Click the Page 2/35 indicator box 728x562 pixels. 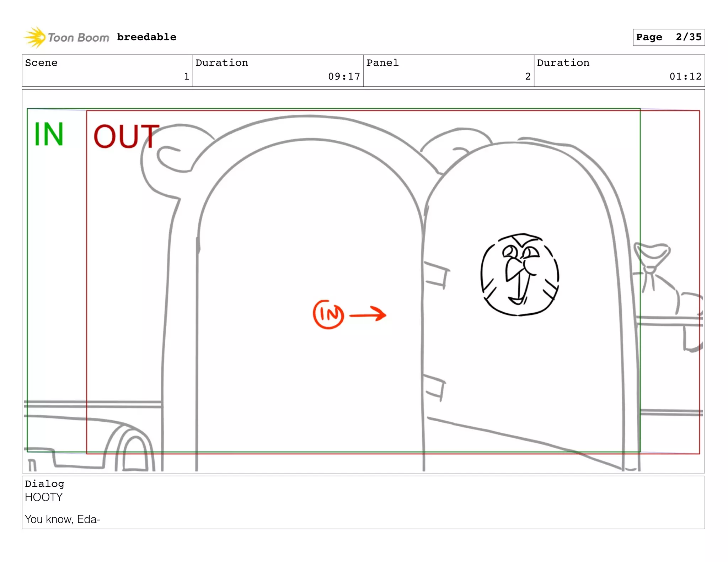(668, 37)
